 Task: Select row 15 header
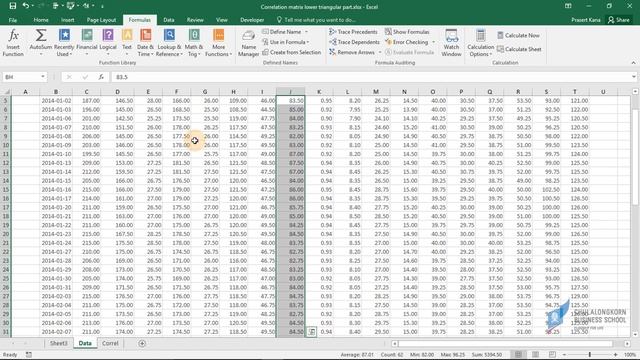click(6, 189)
